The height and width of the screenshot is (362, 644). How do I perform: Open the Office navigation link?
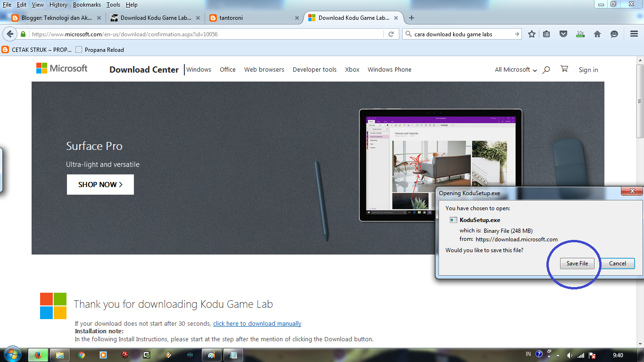tap(228, 69)
